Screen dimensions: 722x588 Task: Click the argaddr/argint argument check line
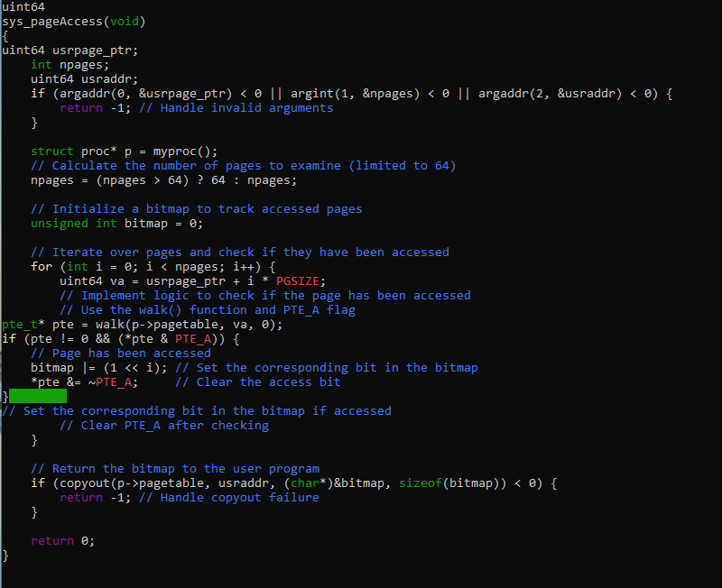(x=352, y=94)
